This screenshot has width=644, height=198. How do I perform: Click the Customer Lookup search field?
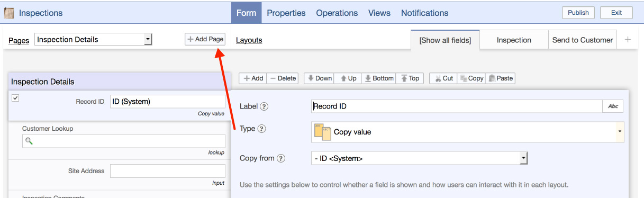(123, 141)
